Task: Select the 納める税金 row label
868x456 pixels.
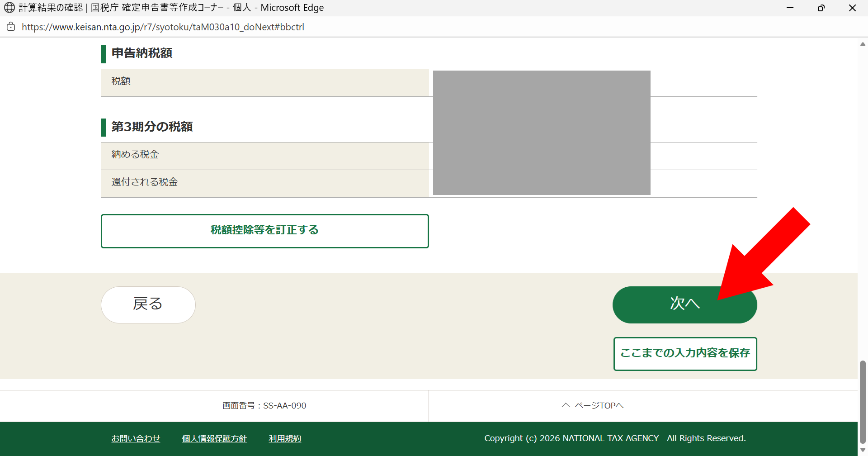Action: click(135, 154)
